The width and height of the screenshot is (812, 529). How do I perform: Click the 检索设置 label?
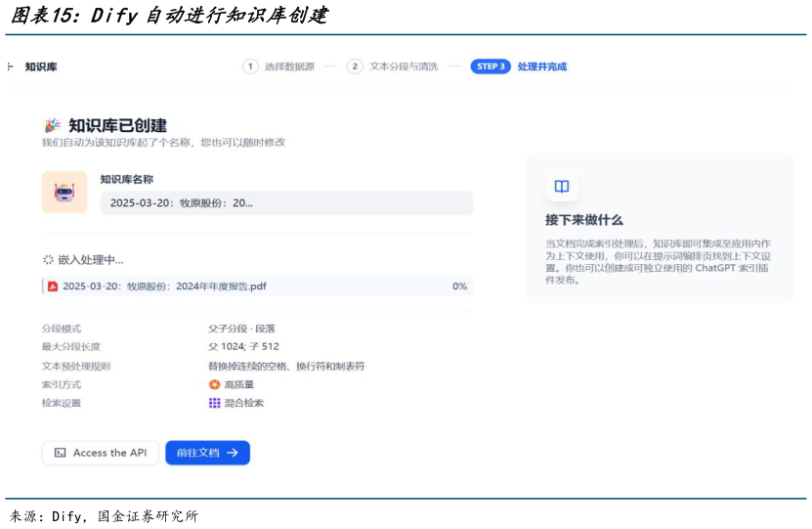[x=62, y=403]
